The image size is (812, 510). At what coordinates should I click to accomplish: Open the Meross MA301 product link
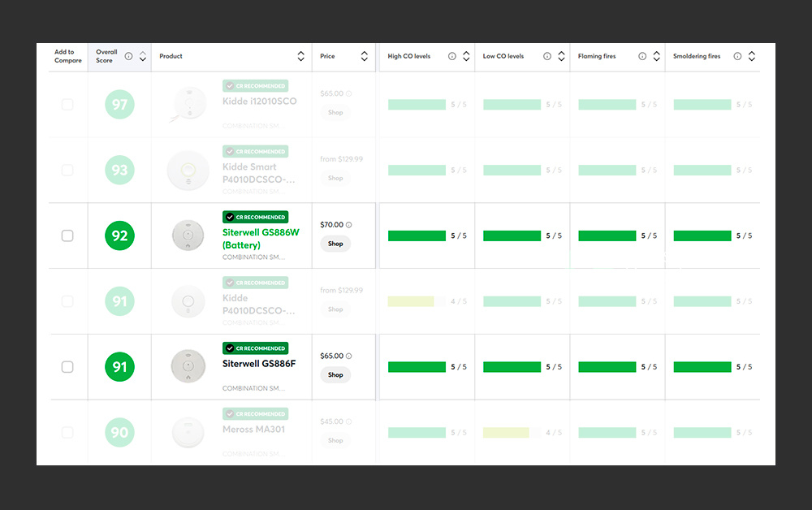[x=253, y=430]
